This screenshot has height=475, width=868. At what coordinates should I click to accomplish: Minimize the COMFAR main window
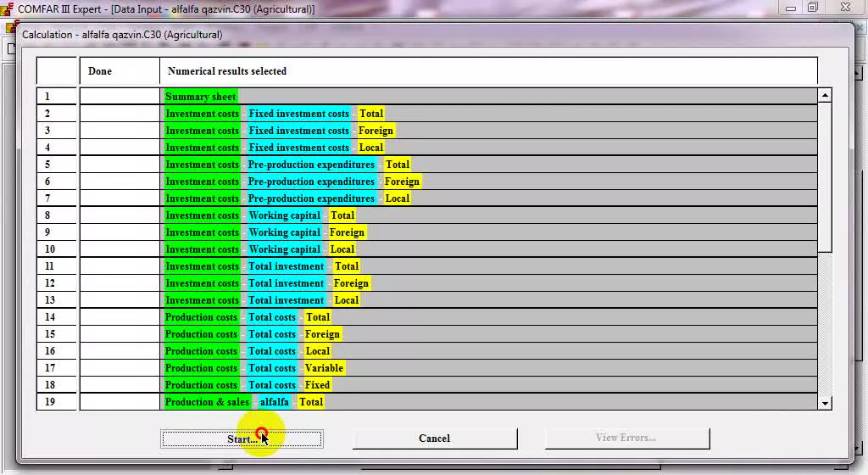click(x=791, y=8)
